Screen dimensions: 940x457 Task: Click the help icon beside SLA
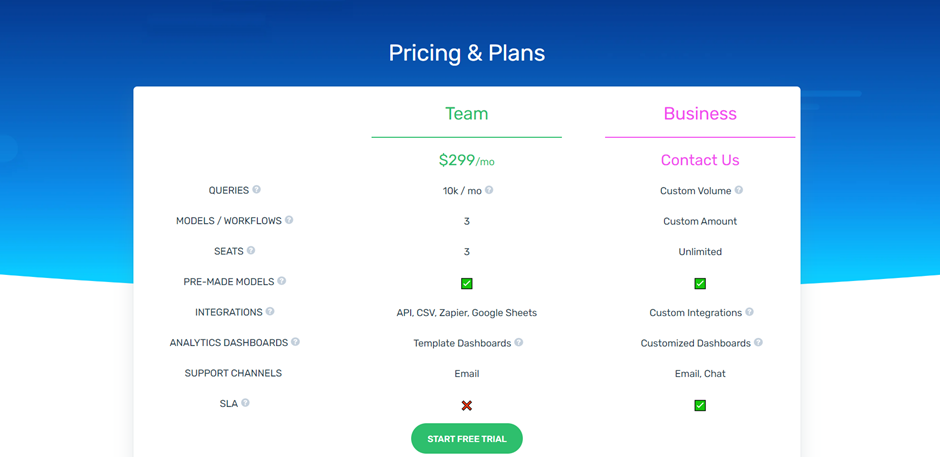point(245,403)
